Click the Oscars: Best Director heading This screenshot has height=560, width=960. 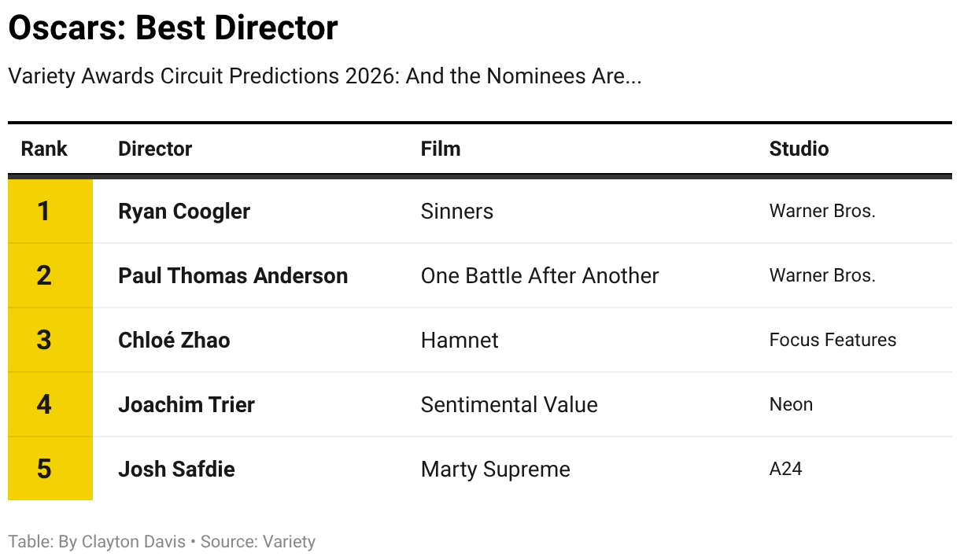tap(173, 28)
